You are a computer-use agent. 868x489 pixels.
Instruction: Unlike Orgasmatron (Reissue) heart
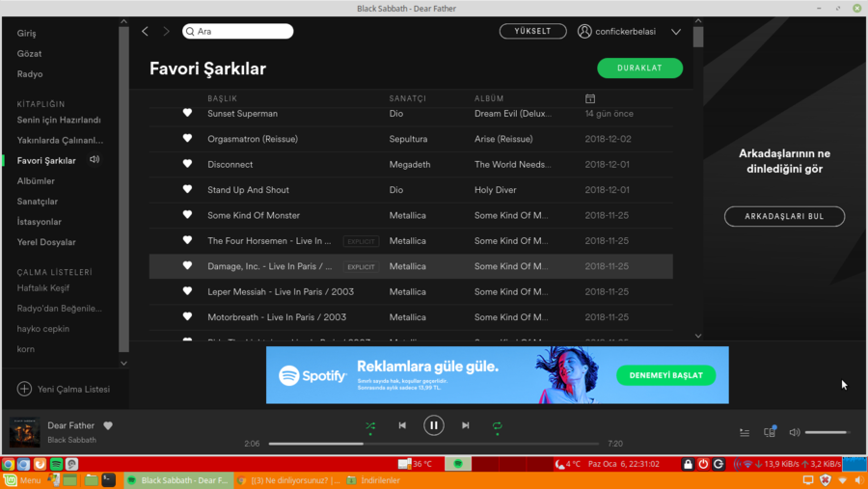[x=187, y=139]
